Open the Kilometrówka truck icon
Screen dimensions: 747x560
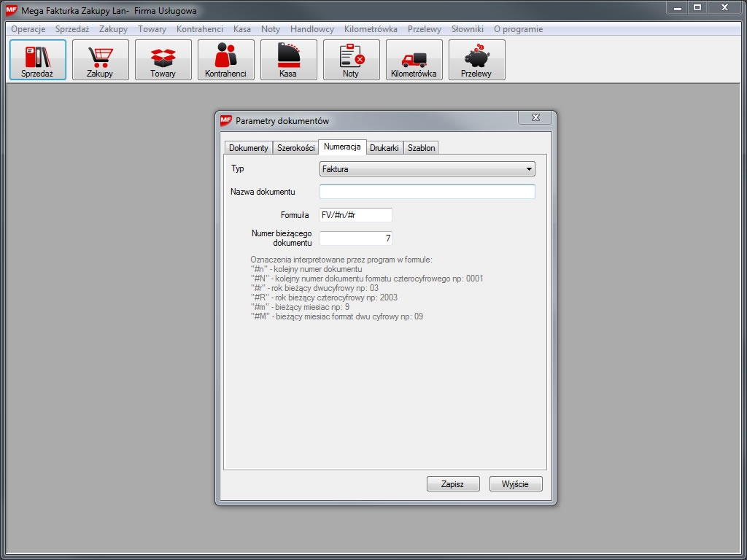pyautogui.click(x=414, y=60)
